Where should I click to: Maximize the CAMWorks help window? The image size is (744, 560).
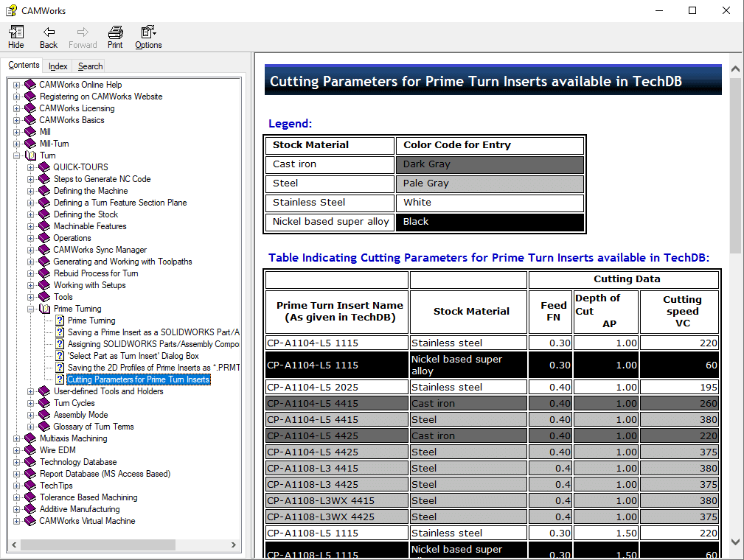coord(692,10)
